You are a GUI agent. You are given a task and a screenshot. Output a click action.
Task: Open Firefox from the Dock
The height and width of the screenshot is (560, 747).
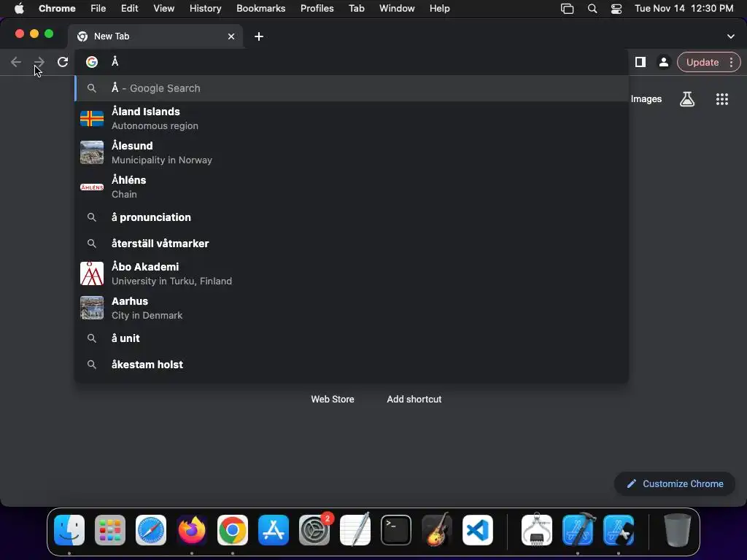click(x=192, y=530)
